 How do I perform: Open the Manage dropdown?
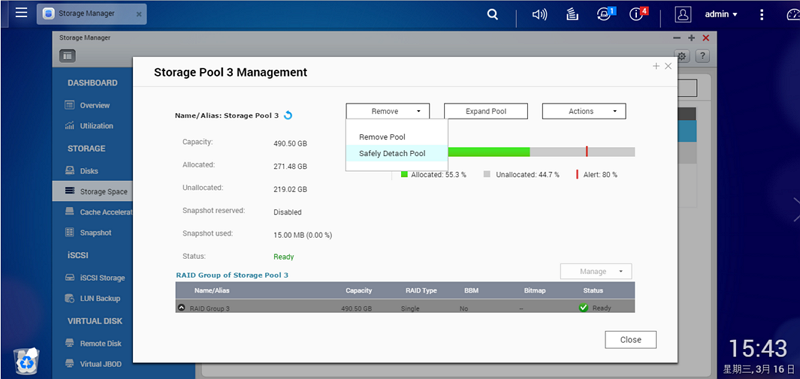[596, 271]
